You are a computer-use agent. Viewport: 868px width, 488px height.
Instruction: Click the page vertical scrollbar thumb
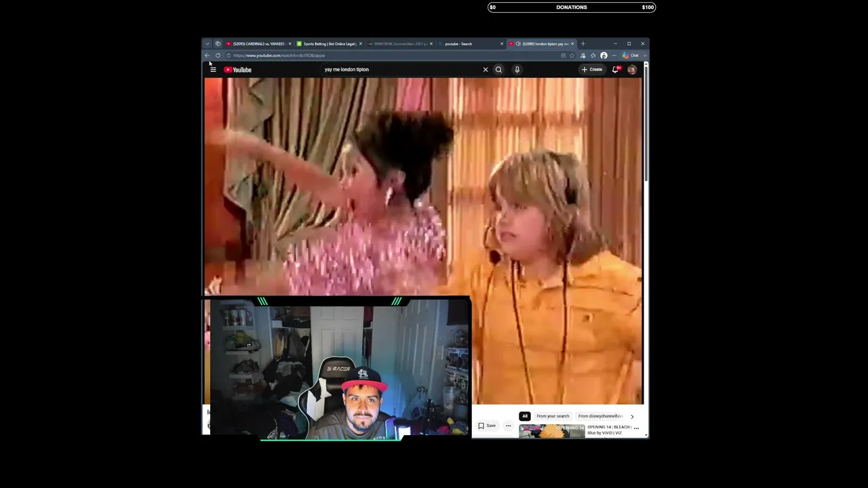coord(646,125)
